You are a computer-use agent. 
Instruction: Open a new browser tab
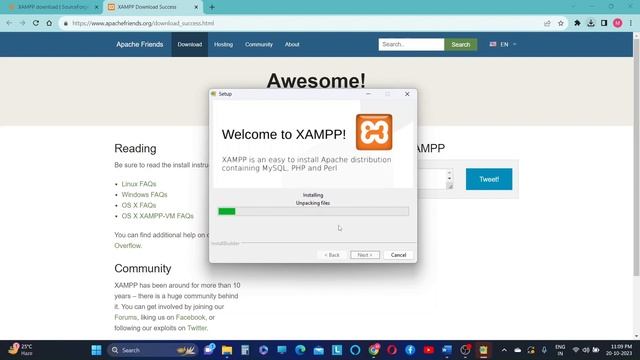(x=212, y=7)
